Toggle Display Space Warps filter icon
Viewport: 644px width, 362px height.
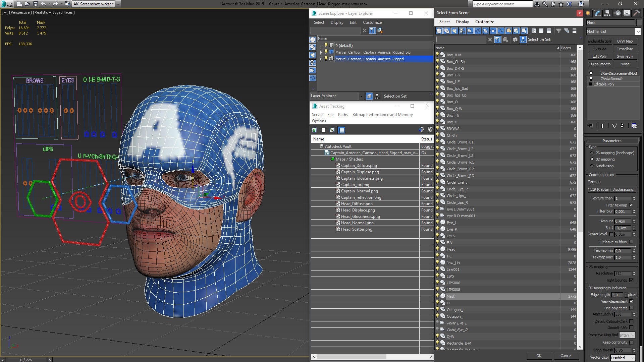click(478, 31)
